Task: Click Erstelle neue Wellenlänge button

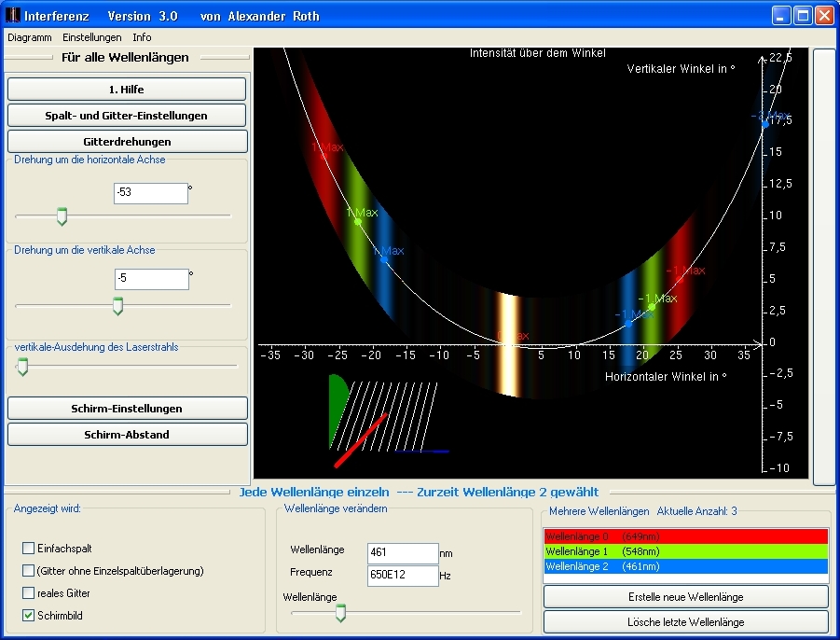Action: [685, 597]
